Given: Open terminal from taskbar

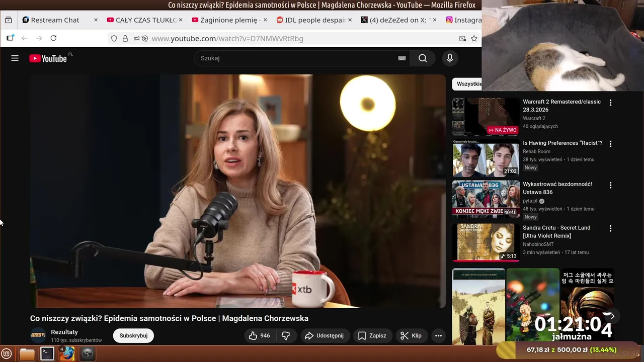Looking at the screenshot, I should (47, 354).
